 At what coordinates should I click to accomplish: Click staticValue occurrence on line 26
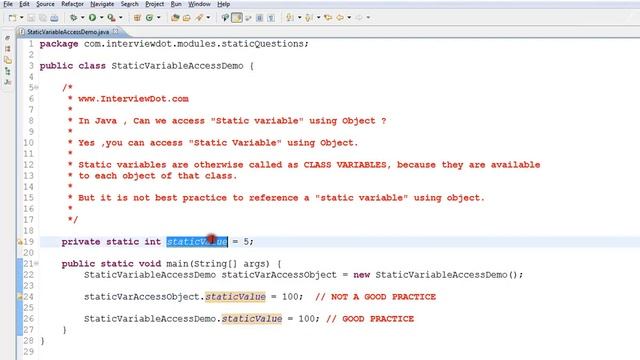tap(252, 319)
